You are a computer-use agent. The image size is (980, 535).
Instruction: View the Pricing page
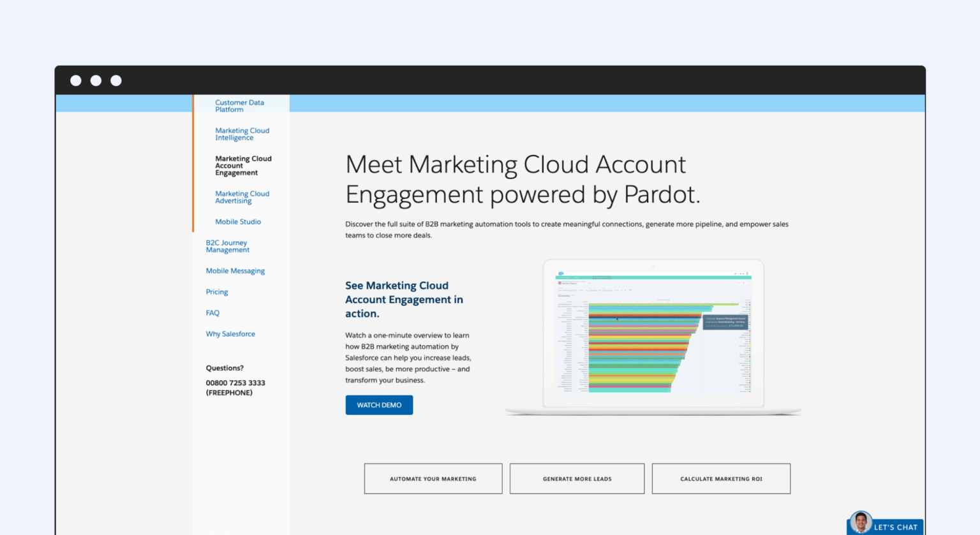click(x=217, y=292)
